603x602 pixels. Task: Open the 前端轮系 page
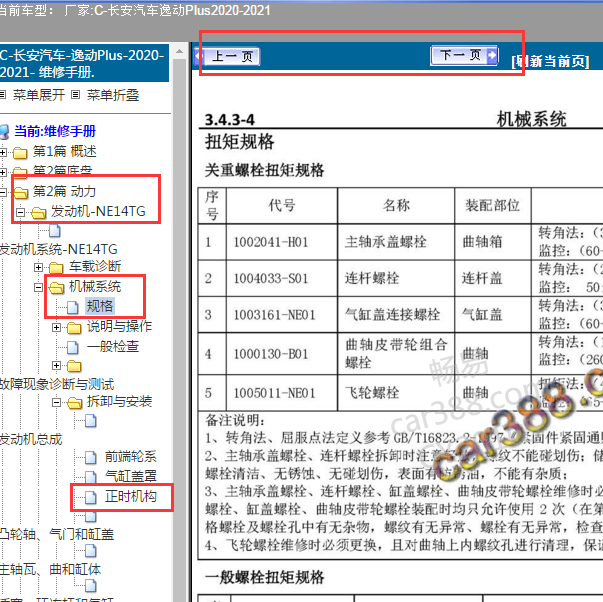pos(131,457)
